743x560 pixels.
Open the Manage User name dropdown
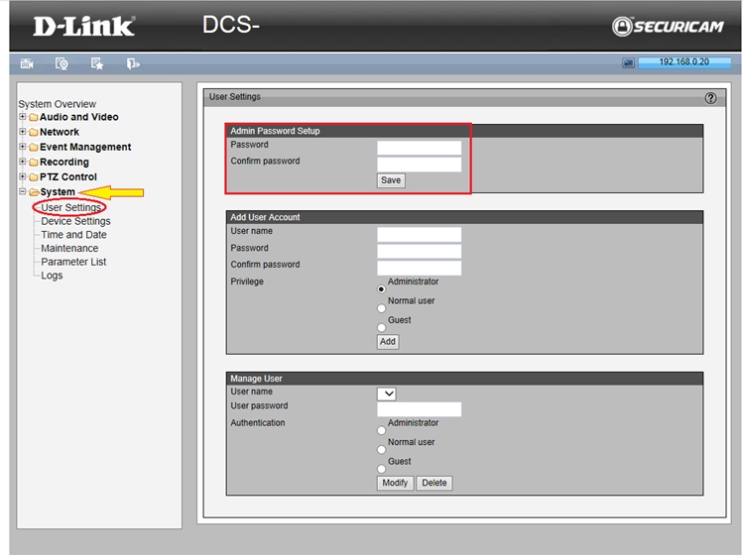click(387, 393)
